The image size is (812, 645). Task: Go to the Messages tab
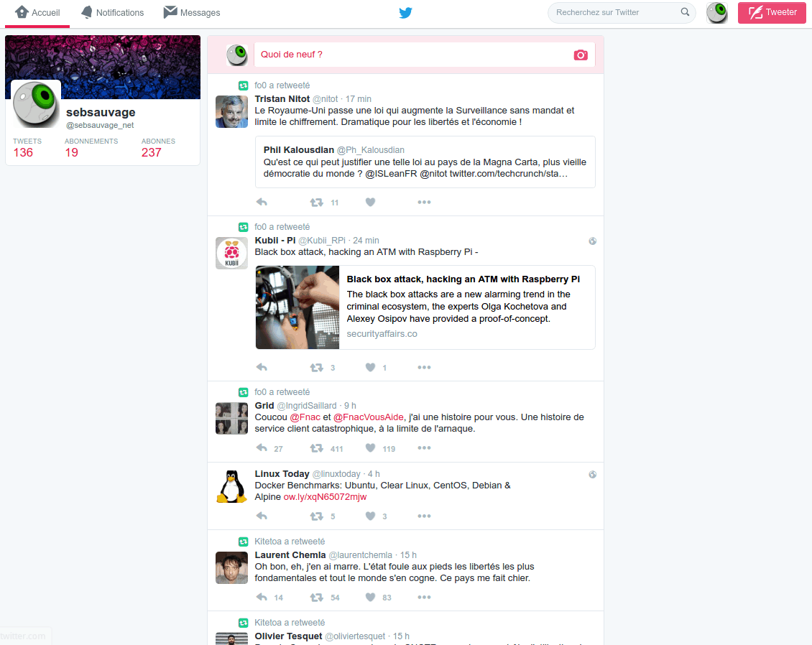pos(192,13)
